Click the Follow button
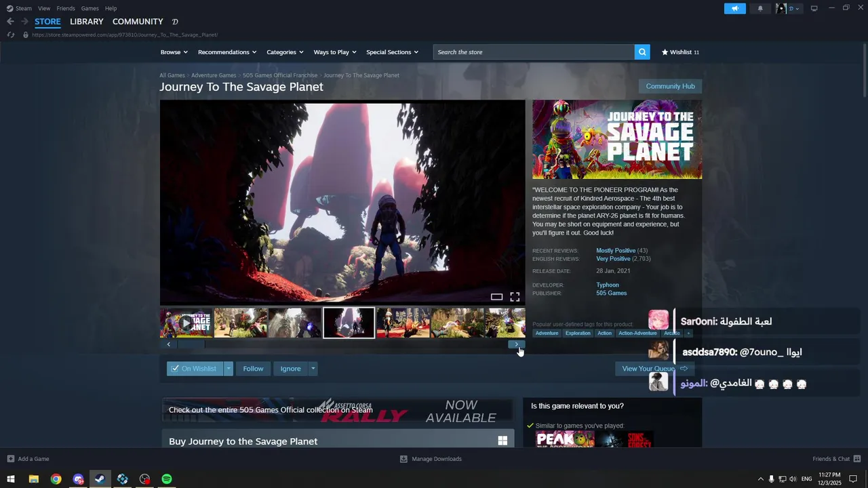 pyautogui.click(x=253, y=369)
